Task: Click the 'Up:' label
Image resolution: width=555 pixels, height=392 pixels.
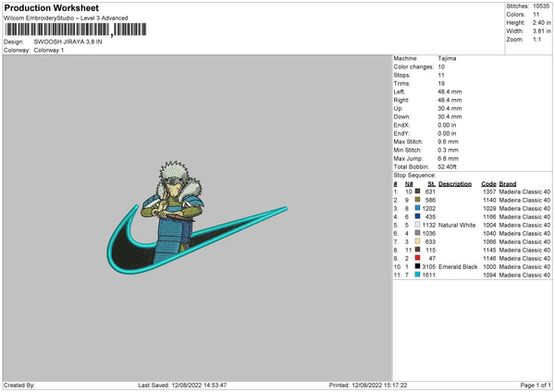Action: click(398, 108)
